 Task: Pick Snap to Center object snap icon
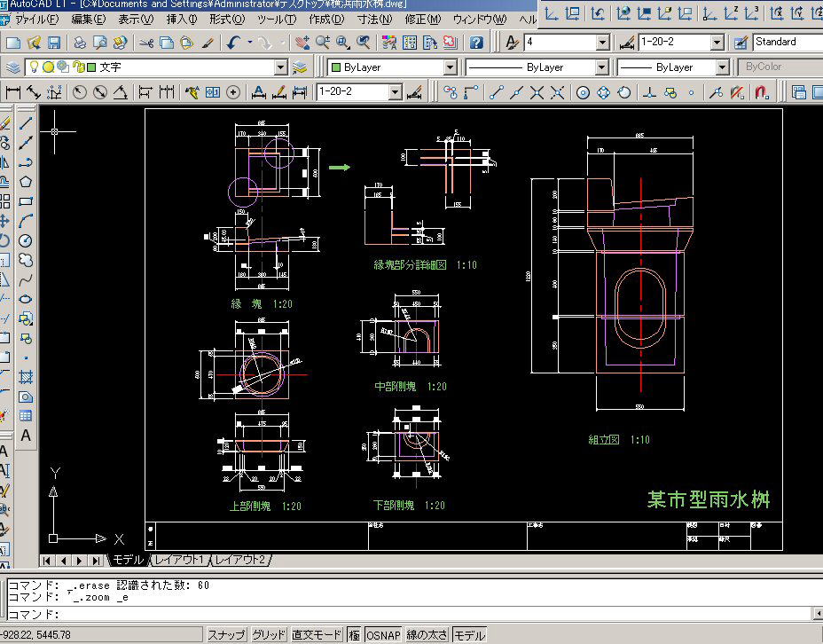pos(583,92)
